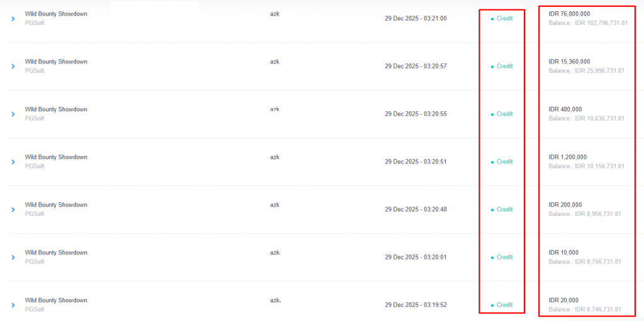The height and width of the screenshot is (321, 644).
Task: Click the IDR 76,800,000 amount
Action: pyautogui.click(x=569, y=14)
